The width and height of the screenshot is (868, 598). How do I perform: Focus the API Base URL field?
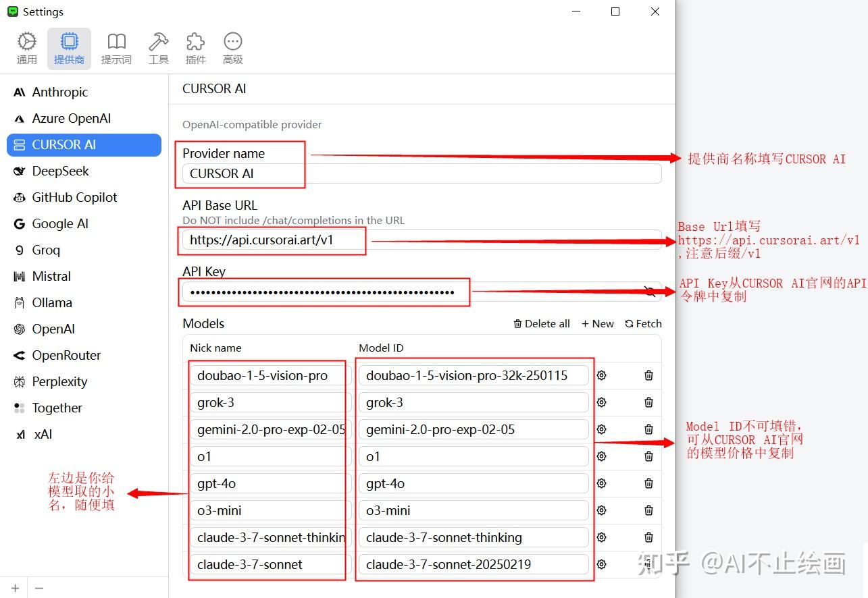click(x=422, y=240)
